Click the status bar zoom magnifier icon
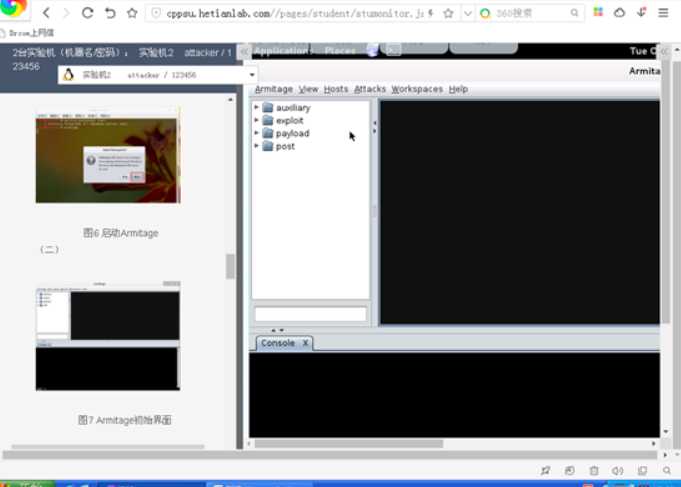This screenshot has width=681, height=487. click(667, 470)
